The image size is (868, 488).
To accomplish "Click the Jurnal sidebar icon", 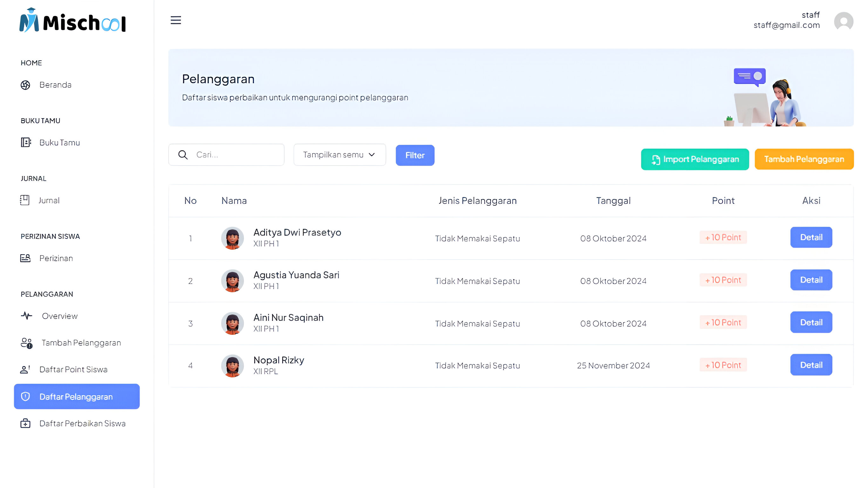I will pyautogui.click(x=24, y=200).
